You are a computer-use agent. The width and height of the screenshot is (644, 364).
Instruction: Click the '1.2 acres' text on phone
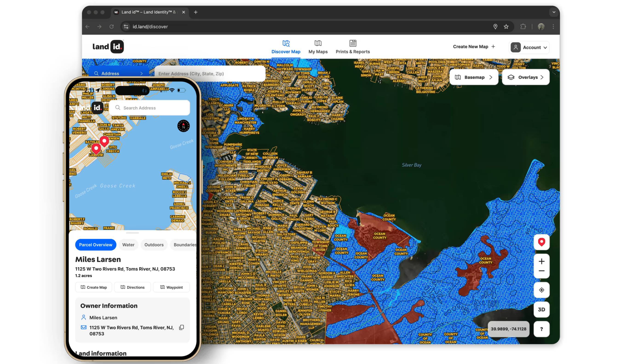pos(83,275)
